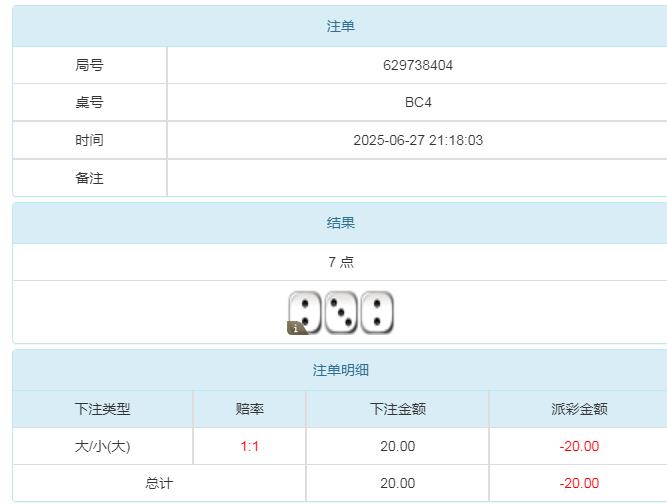Click the table number BC4

pyautogui.click(x=418, y=102)
